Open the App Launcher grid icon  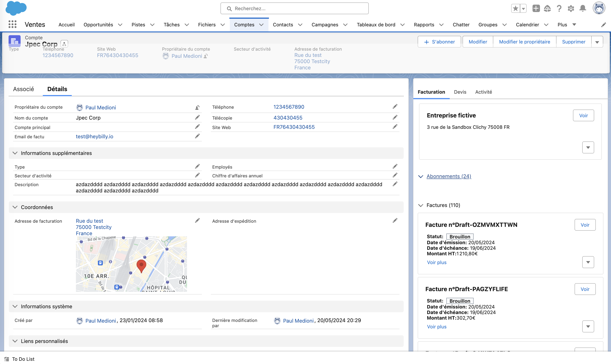pos(12,24)
